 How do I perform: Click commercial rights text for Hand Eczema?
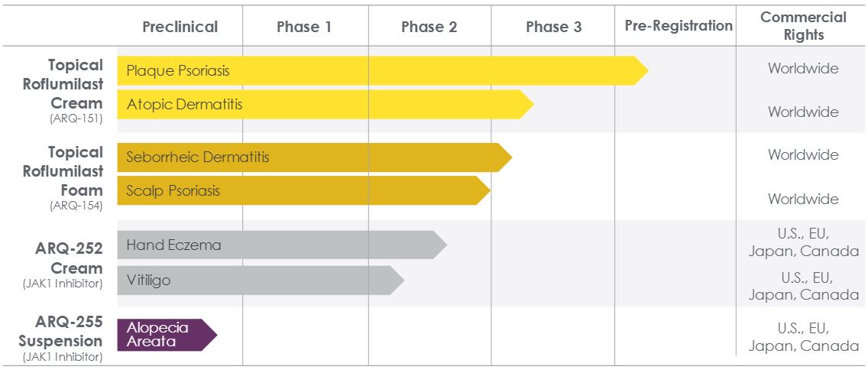click(x=803, y=242)
